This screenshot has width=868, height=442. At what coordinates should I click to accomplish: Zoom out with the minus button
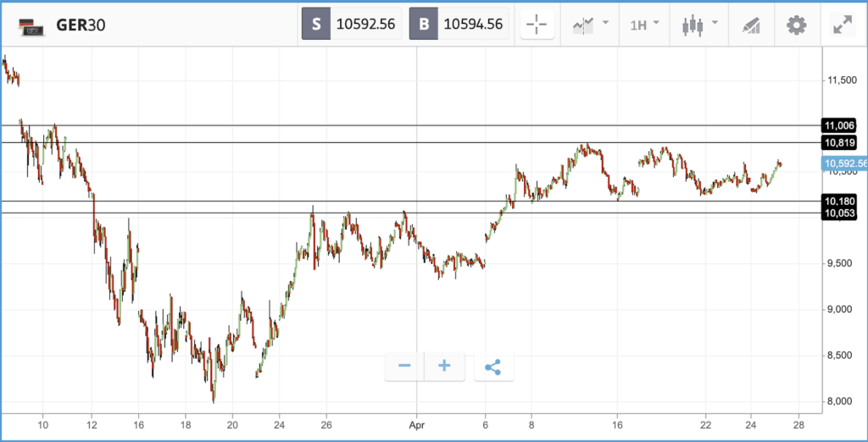[x=404, y=366]
